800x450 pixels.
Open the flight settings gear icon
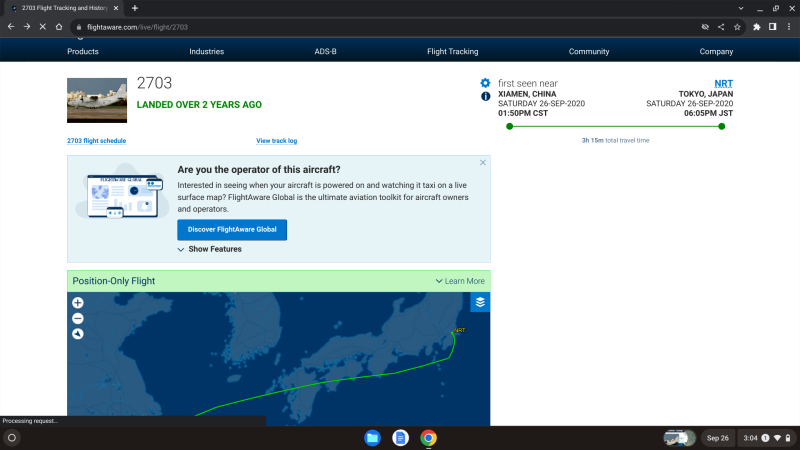pos(485,83)
